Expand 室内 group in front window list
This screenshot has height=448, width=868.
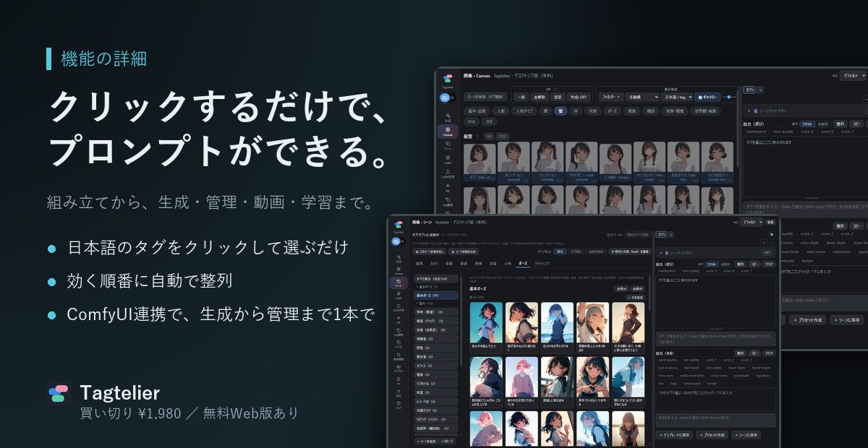click(427, 303)
